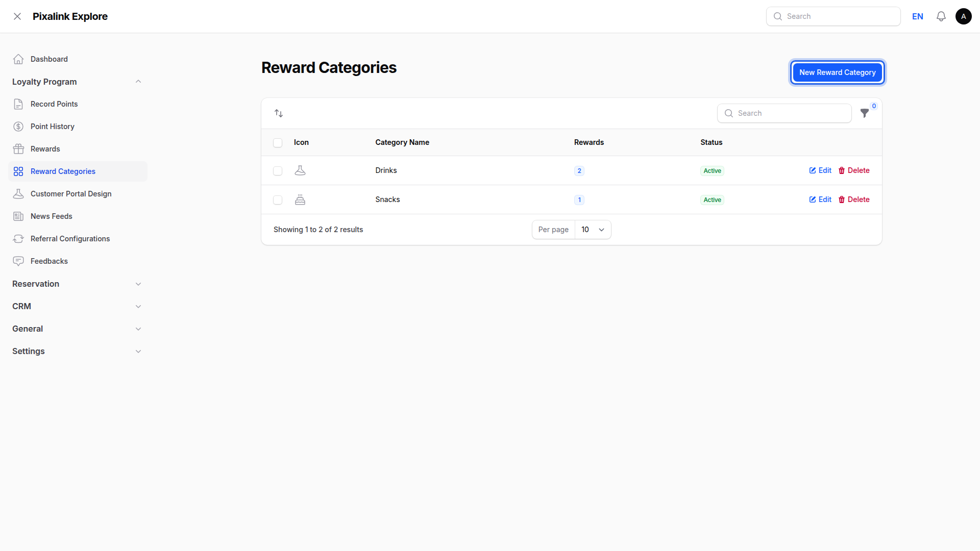Click New Reward Category button

[x=837, y=72]
